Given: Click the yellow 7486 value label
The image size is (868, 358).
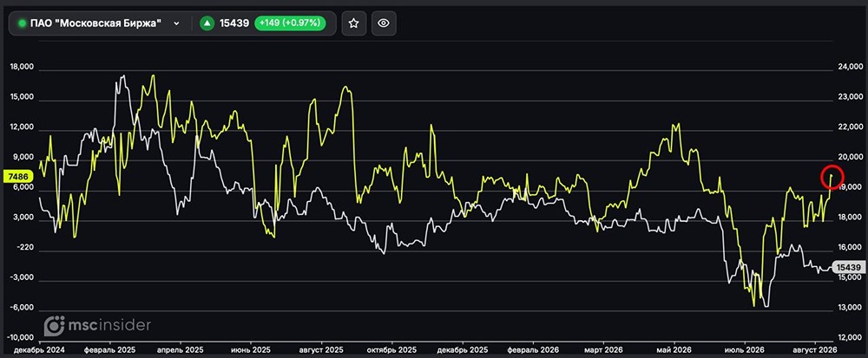Looking at the screenshot, I should click(x=18, y=176).
